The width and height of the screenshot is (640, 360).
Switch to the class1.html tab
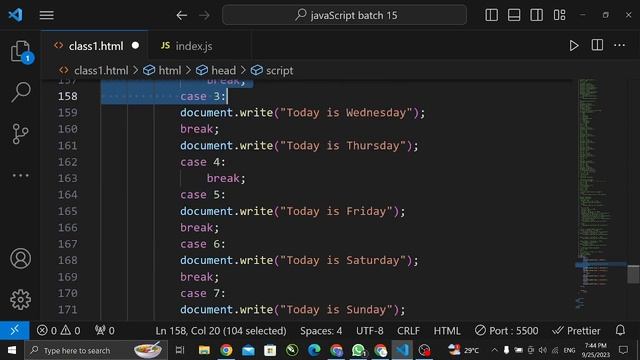96,46
